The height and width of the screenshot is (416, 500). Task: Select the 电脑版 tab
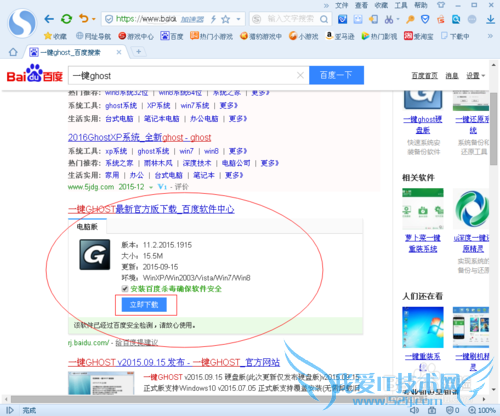[87, 227]
